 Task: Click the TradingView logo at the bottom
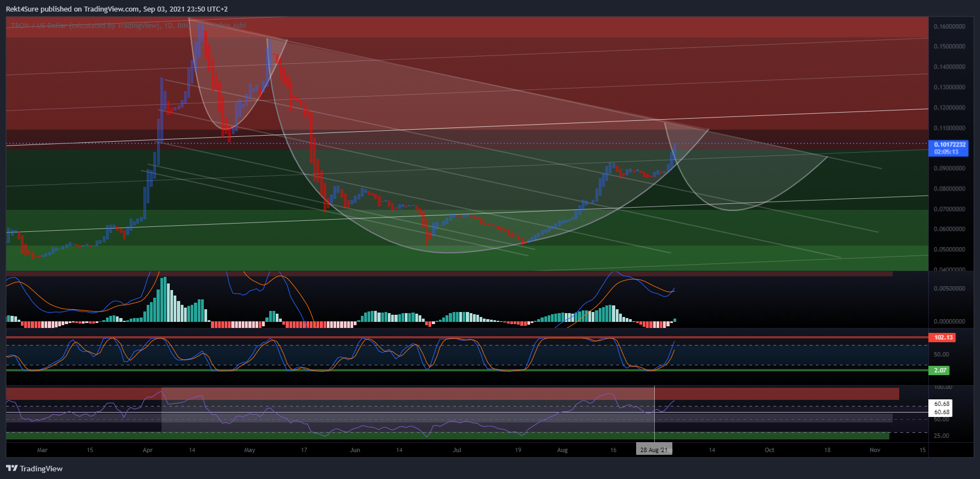pos(34,469)
